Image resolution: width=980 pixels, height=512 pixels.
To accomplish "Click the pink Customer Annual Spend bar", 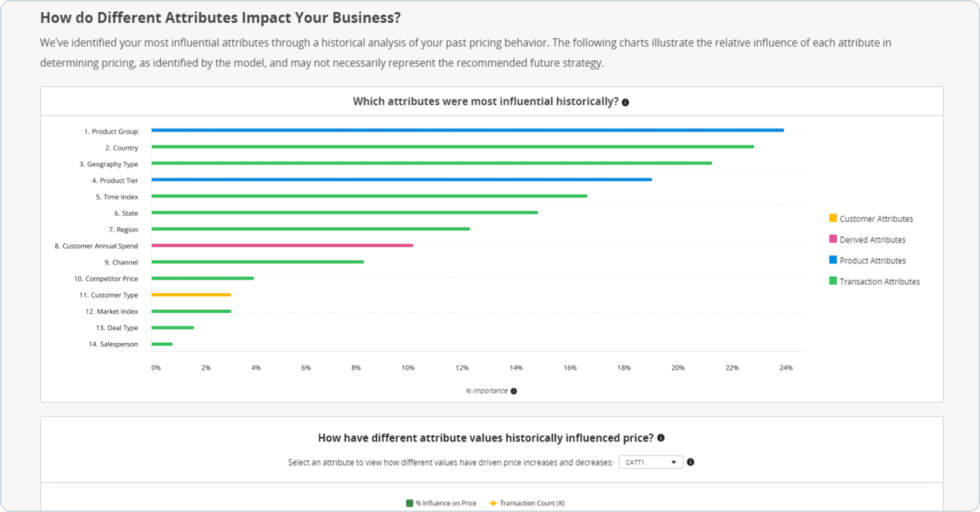I will [282, 245].
